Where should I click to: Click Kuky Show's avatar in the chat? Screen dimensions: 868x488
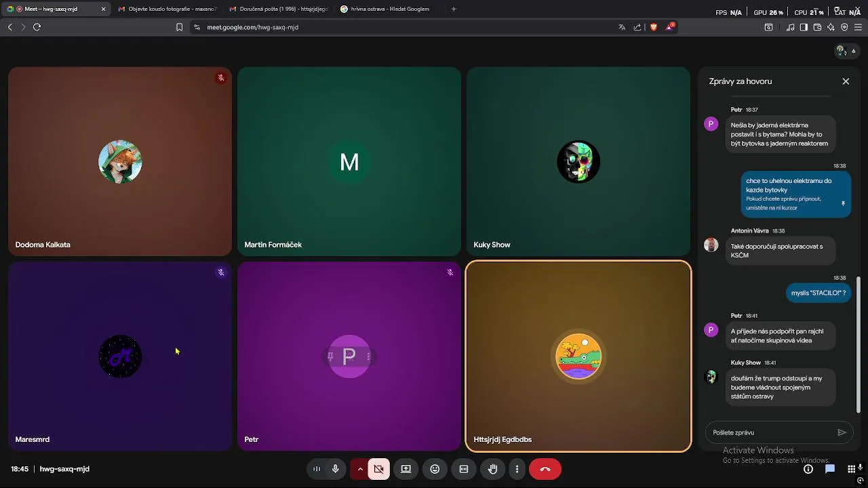click(711, 377)
